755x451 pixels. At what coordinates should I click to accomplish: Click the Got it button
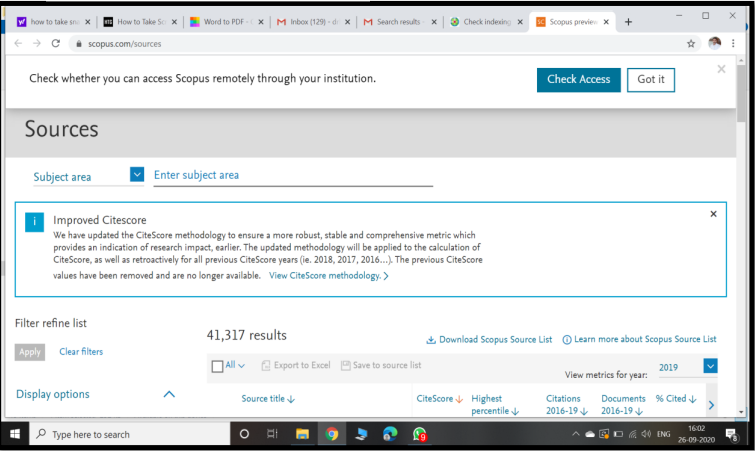click(x=651, y=80)
